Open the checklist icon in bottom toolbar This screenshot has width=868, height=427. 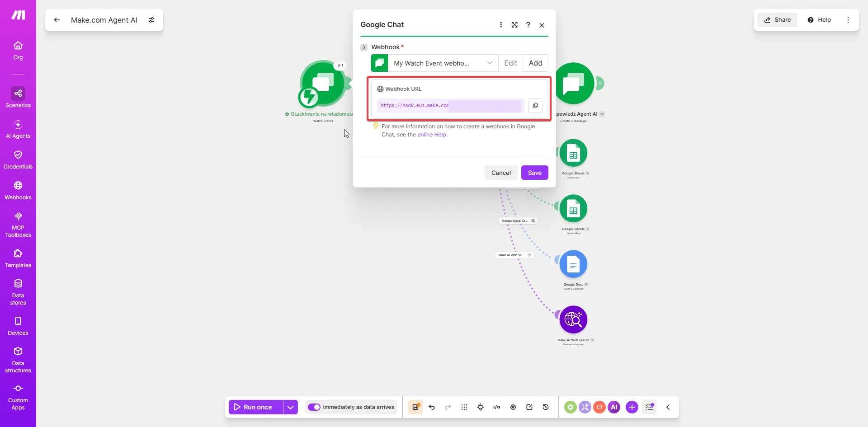(x=650, y=407)
